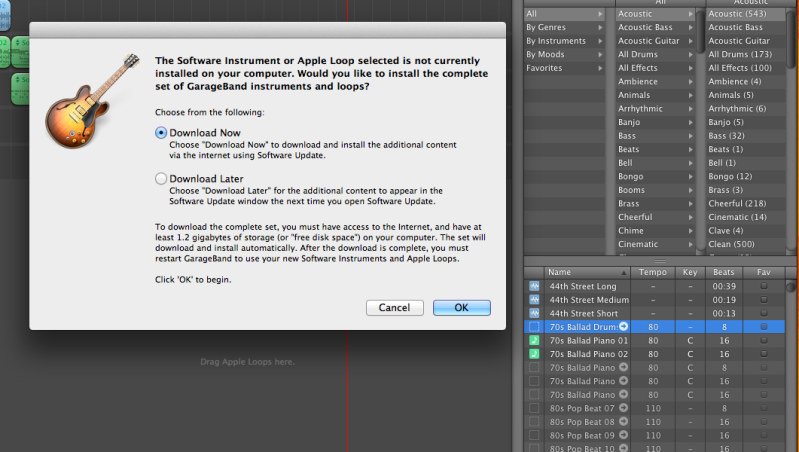Click the empty icon box of 80s Pop Beat 08
This screenshot has width=799, height=452.
point(534,421)
